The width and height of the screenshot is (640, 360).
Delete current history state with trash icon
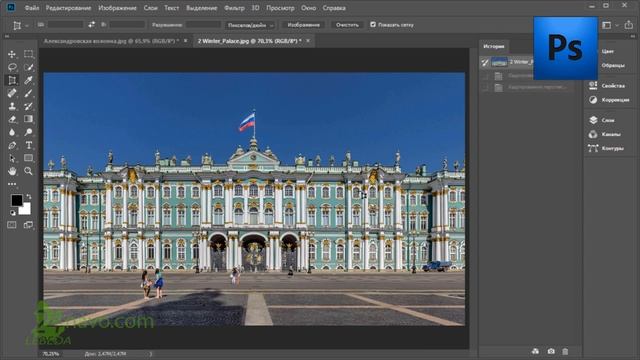(565, 351)
